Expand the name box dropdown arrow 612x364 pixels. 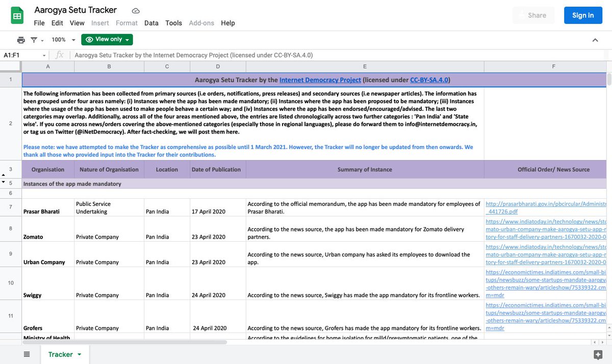[x=44, y=55]
